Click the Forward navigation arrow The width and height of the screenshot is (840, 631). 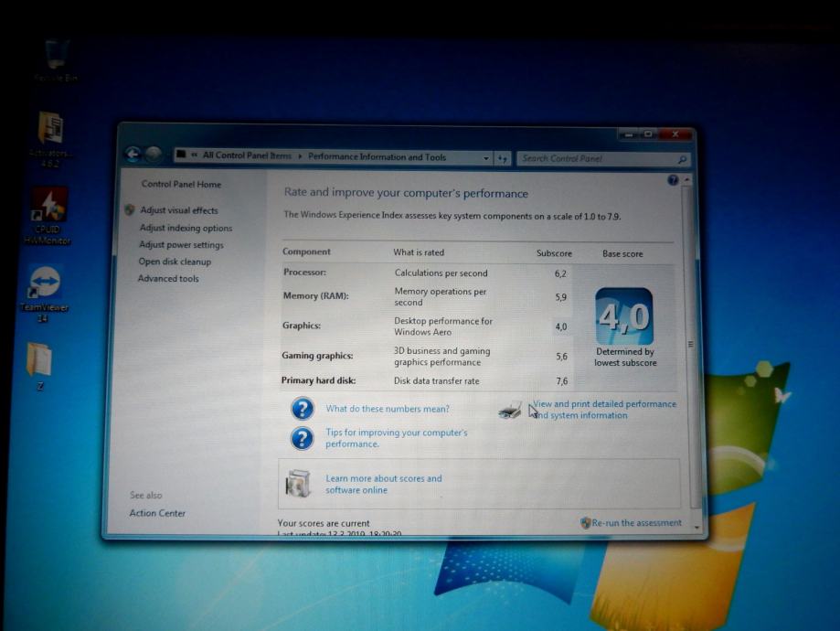154,155
